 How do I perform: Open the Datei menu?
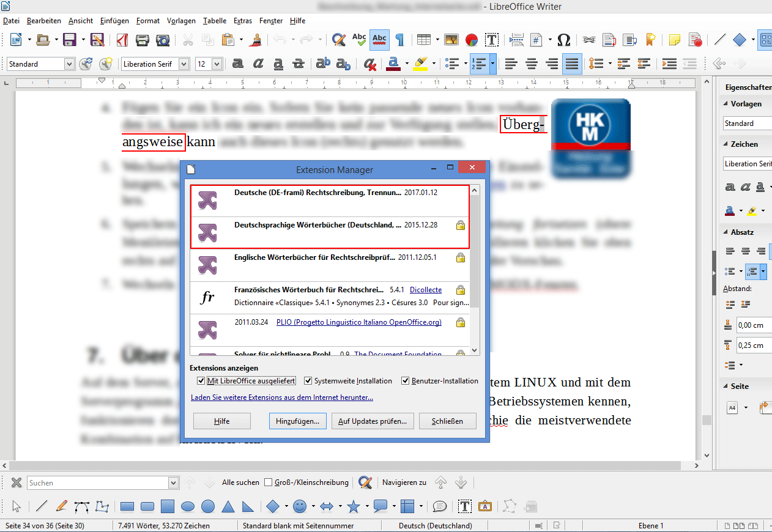[x=11, y=21]
